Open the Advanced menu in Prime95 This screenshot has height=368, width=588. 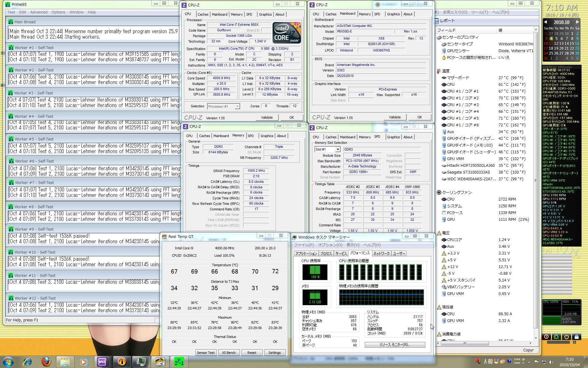coord(39,12)
